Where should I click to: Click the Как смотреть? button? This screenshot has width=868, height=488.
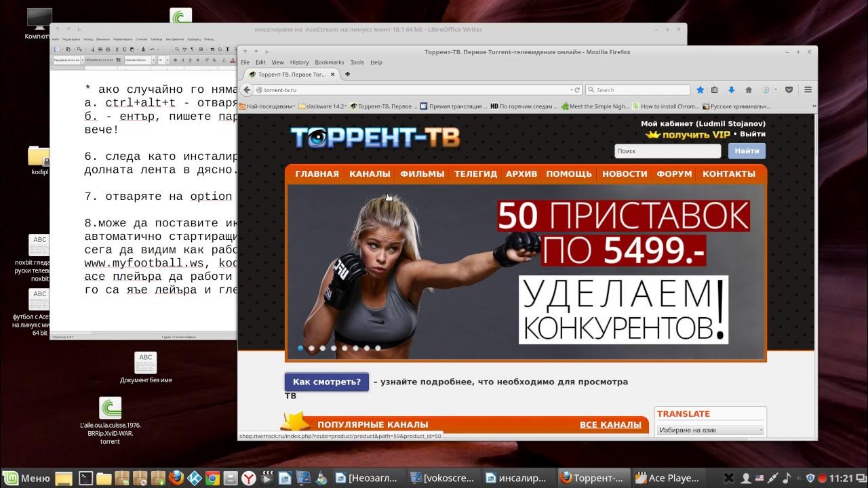tap(327, 382)
